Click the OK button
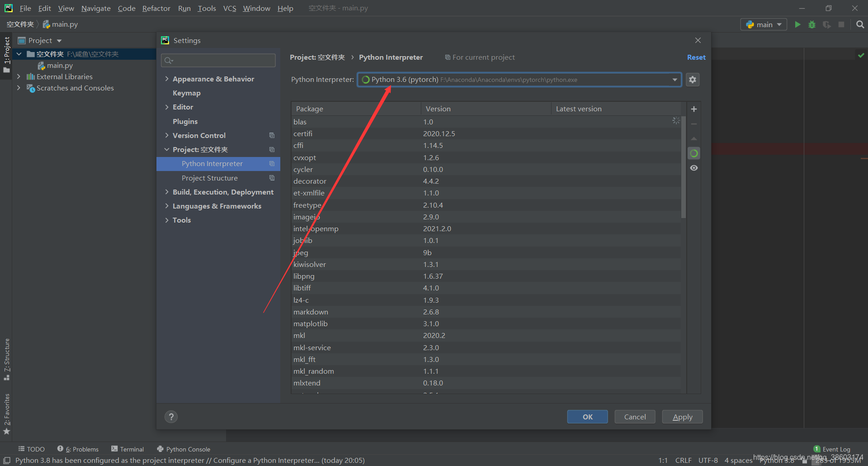Image resolution: width=868 pixels, height=466 pixels. [587, 417]
